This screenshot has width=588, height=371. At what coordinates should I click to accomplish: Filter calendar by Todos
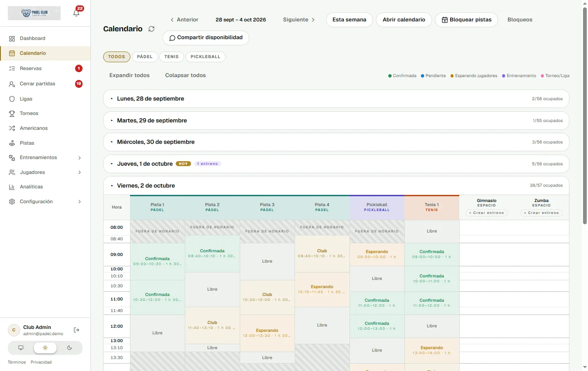(117, 57)
